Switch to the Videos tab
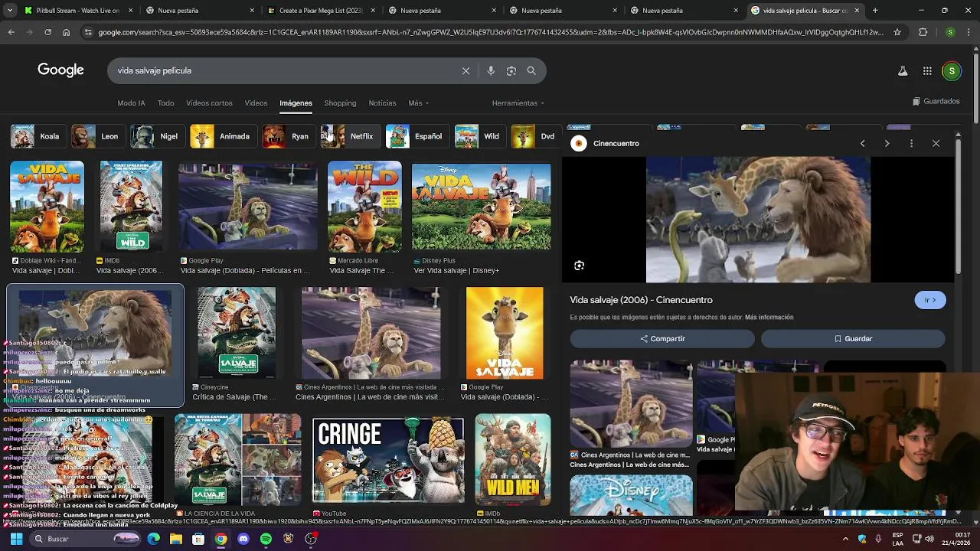The image size is (980, 551). pos(256,103)
